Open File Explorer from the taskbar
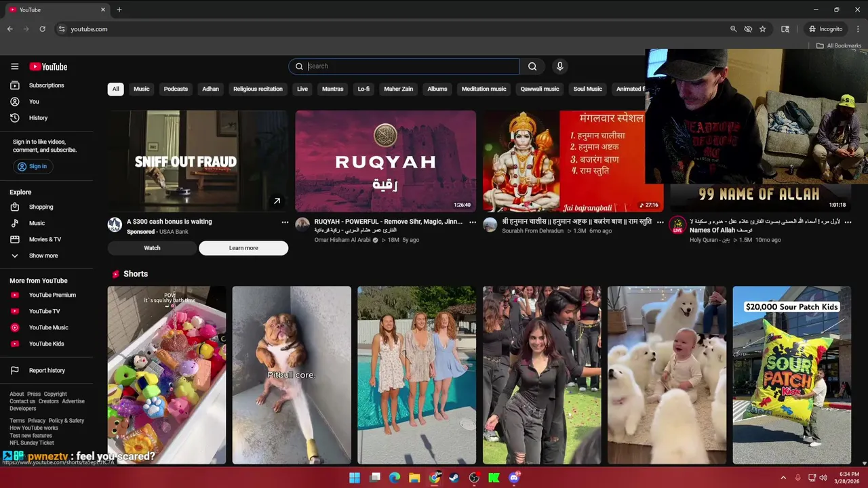868x488 pixels. [x=414, y=478]
